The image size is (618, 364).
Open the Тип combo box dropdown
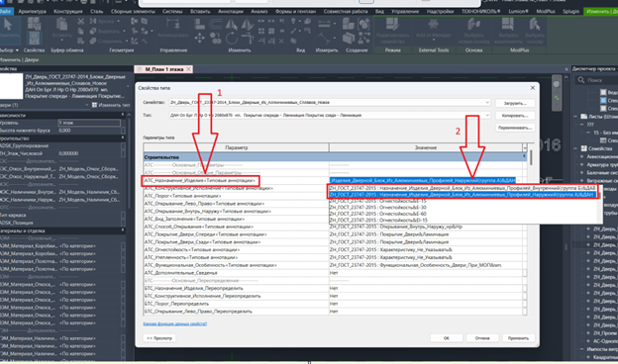487,116
